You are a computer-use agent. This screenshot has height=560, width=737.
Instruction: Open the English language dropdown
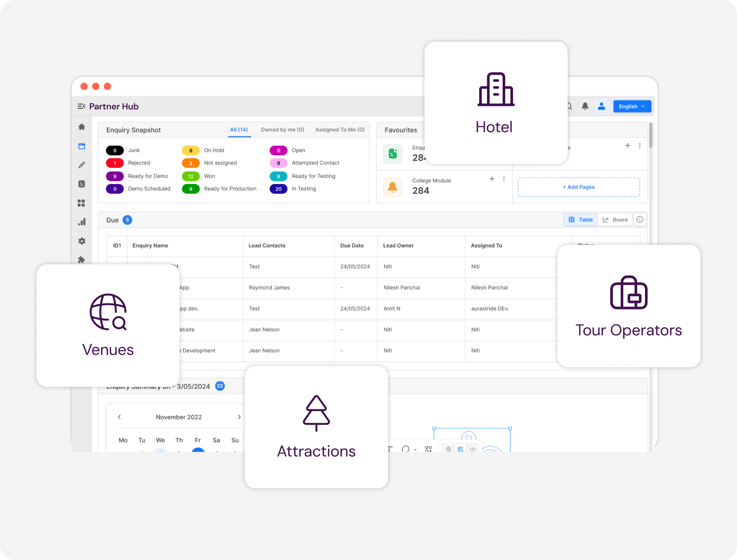coord(632,106)
